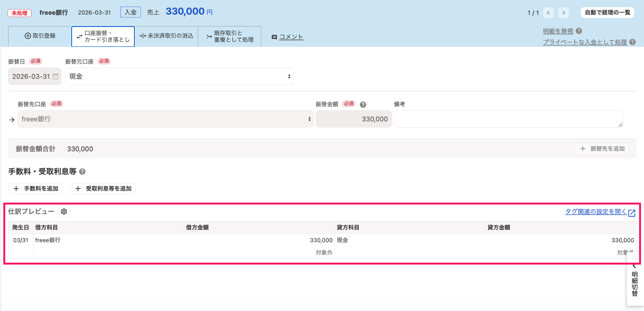Viewport: 644px width, 311px height.
Task: Click 振替先を追加 button
Action: (x=602, y=149)
